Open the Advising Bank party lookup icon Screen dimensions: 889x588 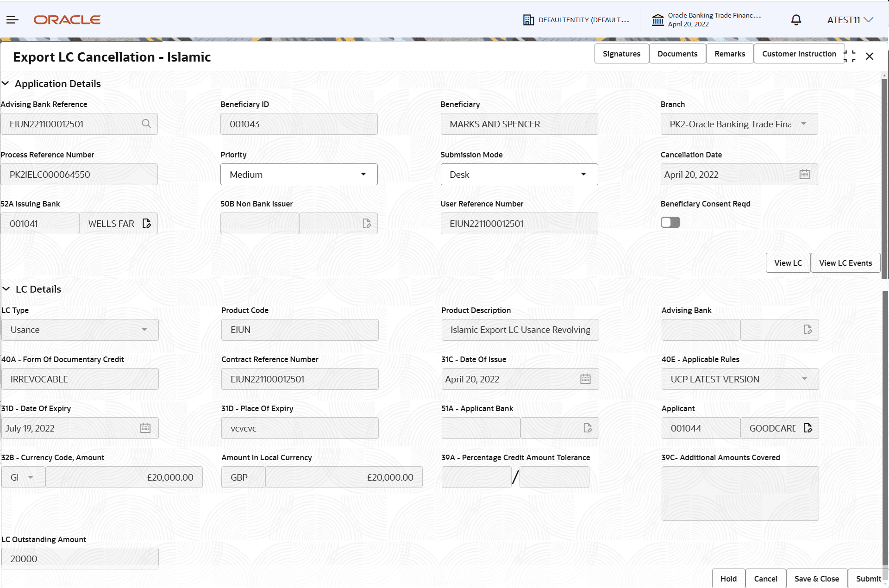tap(808, 330)
